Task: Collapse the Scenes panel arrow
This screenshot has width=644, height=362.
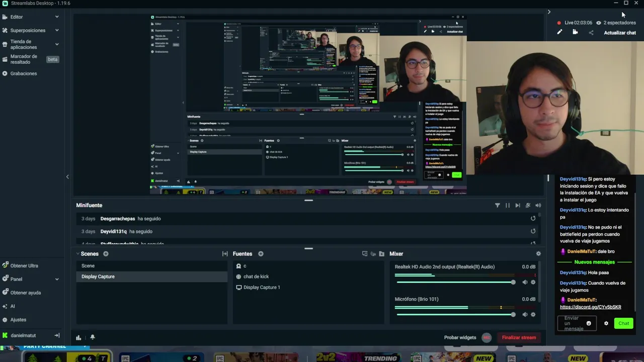Action: pyautogui.click(x=78, y=254)
